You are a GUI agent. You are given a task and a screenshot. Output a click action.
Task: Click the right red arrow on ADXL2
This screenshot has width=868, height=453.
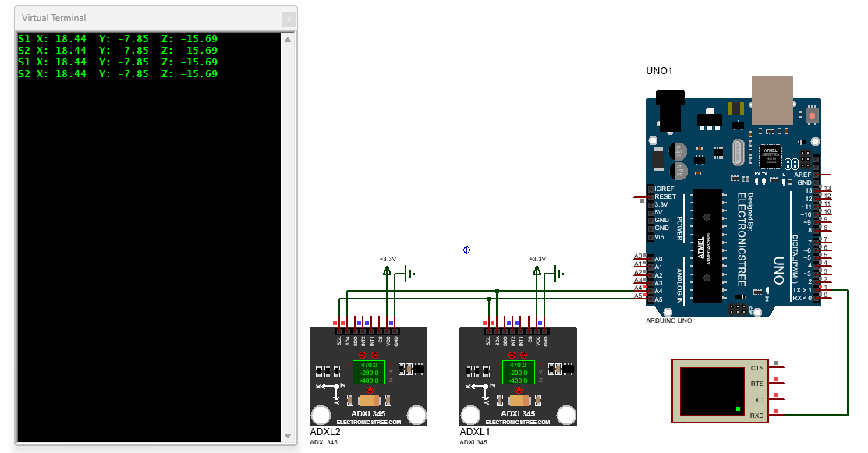374,355
